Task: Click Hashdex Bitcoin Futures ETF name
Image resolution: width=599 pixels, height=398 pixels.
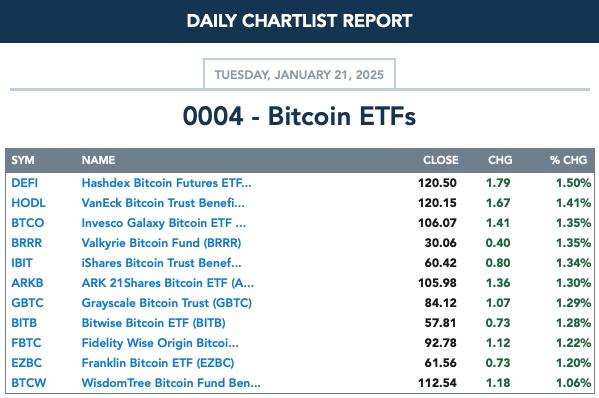Action: [x=167, y=183]
